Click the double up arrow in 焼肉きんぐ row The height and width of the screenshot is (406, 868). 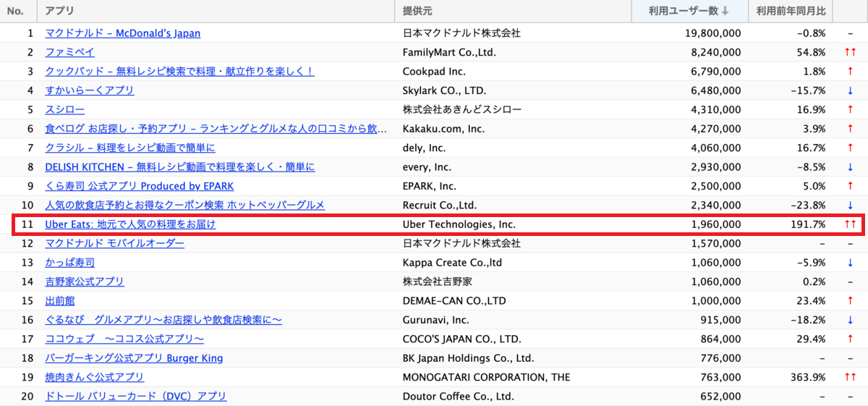(850, 377)
